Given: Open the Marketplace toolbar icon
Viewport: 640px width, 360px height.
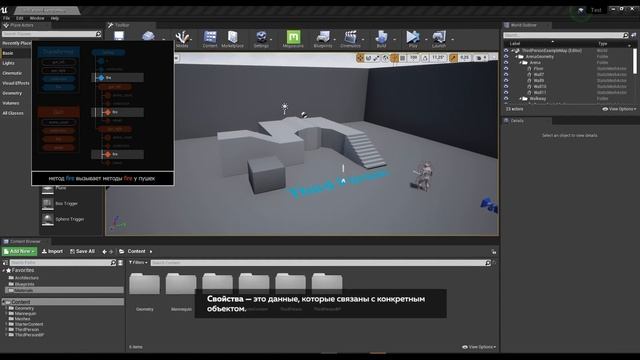Looking at the screenshot, I should (232, 39).
